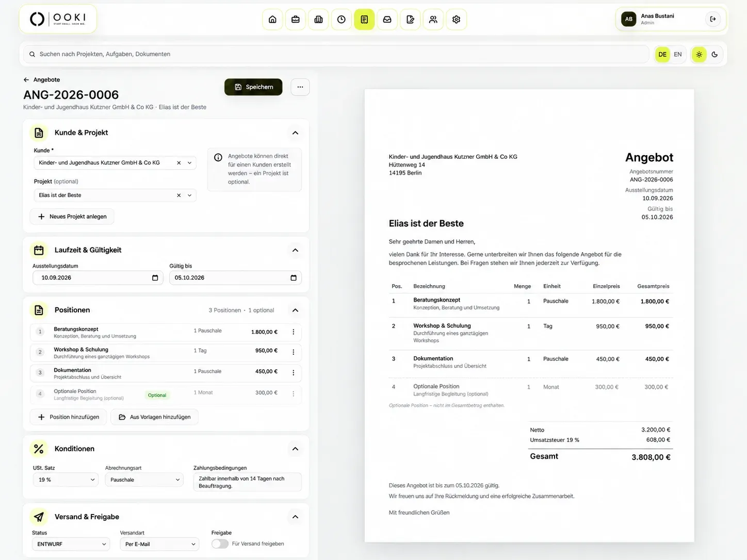Open the inbox icon in navigation
This screenshot has height=560, width=747.
click(387, 20)
